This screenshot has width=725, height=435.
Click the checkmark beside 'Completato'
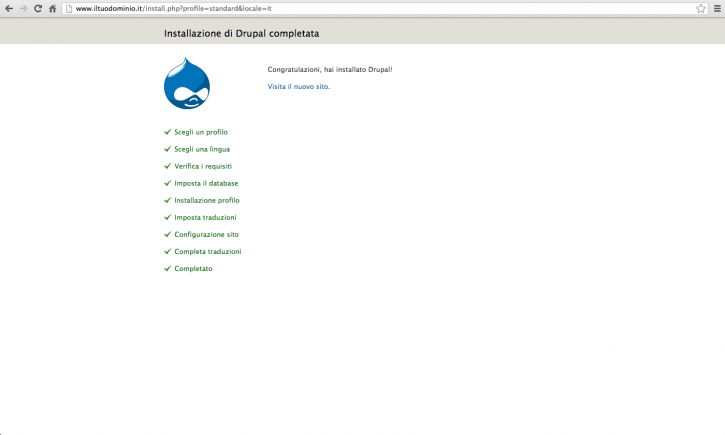tap(167, 269)
